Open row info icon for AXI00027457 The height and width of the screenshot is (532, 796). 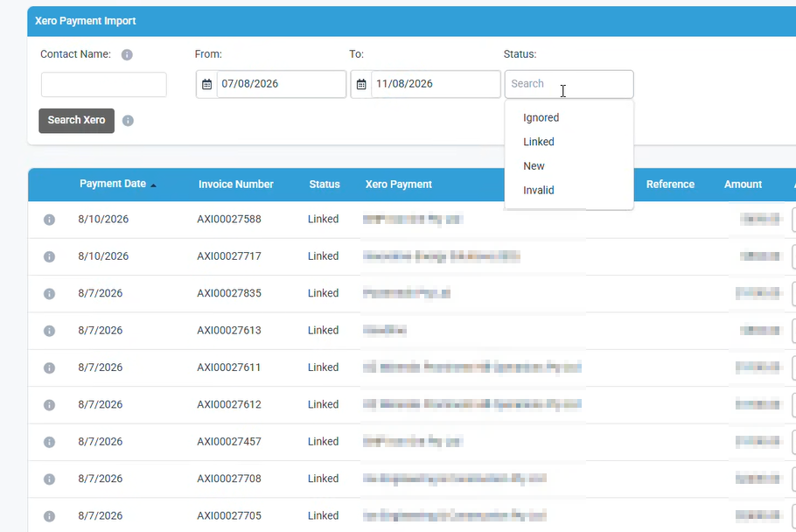coord(49,442)
